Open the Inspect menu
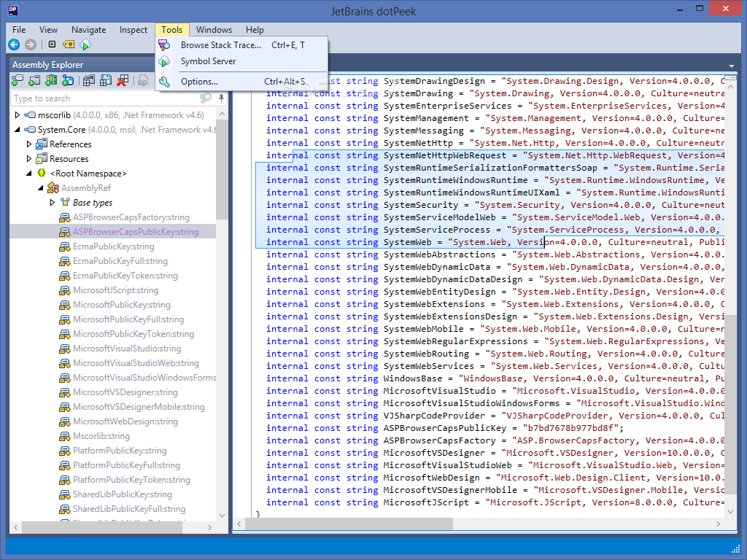This screenshot has width=747, height=560. click(x=133, y=29)
